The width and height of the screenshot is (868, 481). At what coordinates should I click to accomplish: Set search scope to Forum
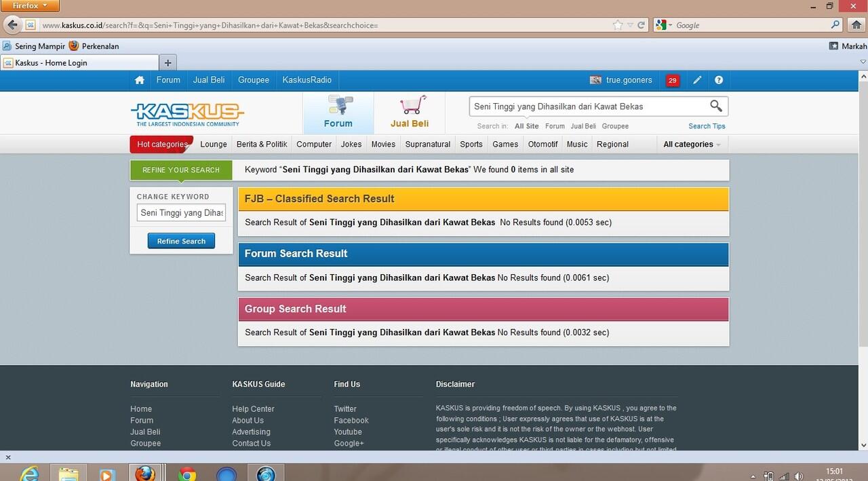click(555, 126)
